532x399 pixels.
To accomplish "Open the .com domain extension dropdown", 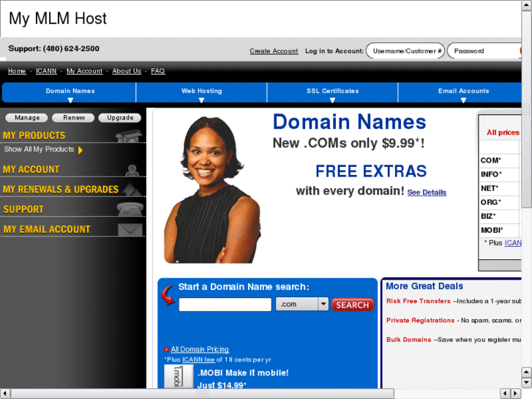I will click(x=302, y=304).
